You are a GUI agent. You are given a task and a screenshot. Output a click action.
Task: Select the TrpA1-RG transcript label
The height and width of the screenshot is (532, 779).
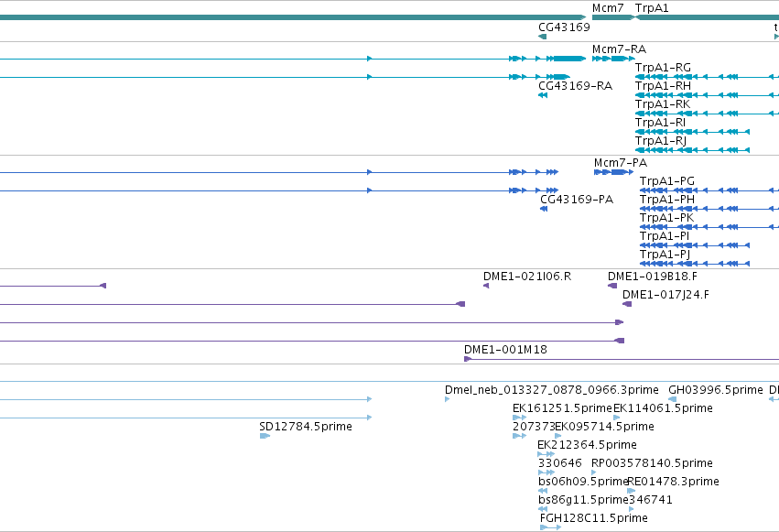click(663, 67)
